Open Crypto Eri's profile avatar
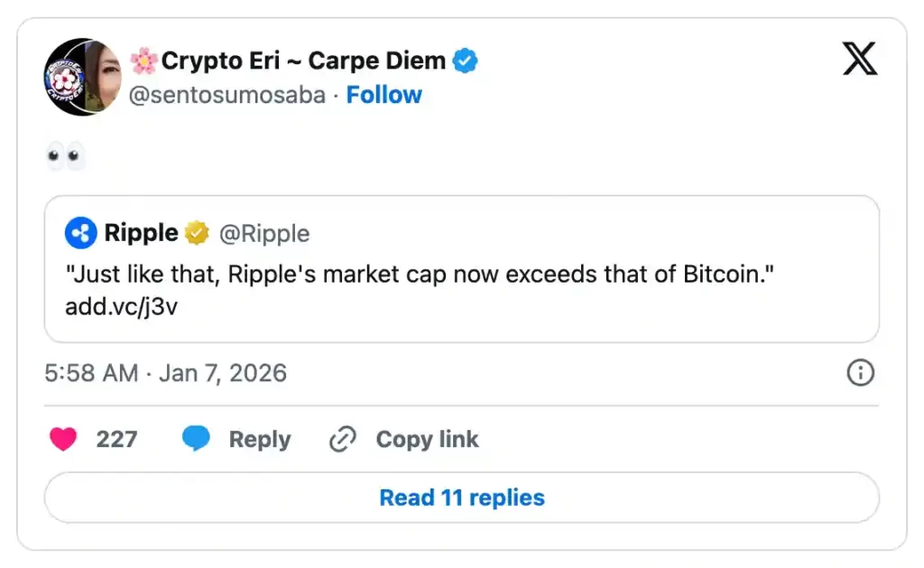The height and width of the screenshot is (568, 924). (x=82, y=77)
